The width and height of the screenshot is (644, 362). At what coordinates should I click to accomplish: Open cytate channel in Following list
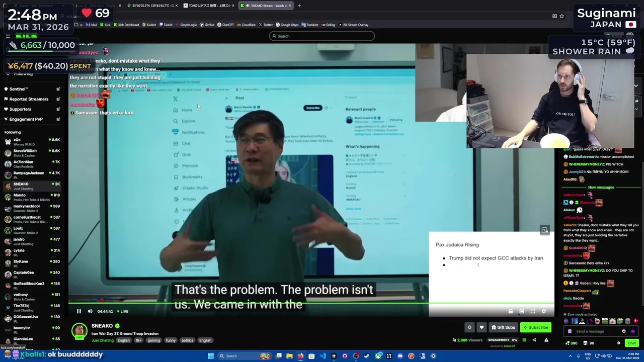(32, 252)
